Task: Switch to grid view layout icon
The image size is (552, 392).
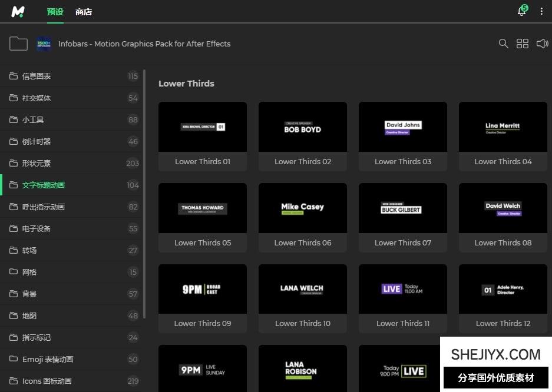Action: point(523,44)
